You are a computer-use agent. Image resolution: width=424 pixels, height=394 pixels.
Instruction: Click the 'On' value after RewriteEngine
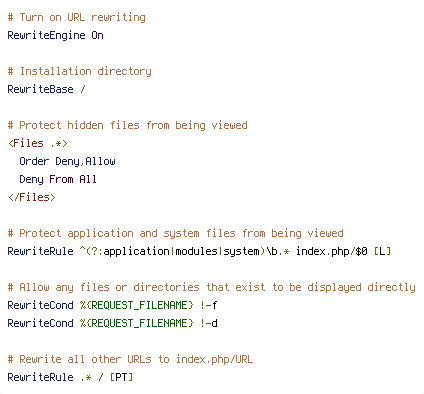(97, 35)
